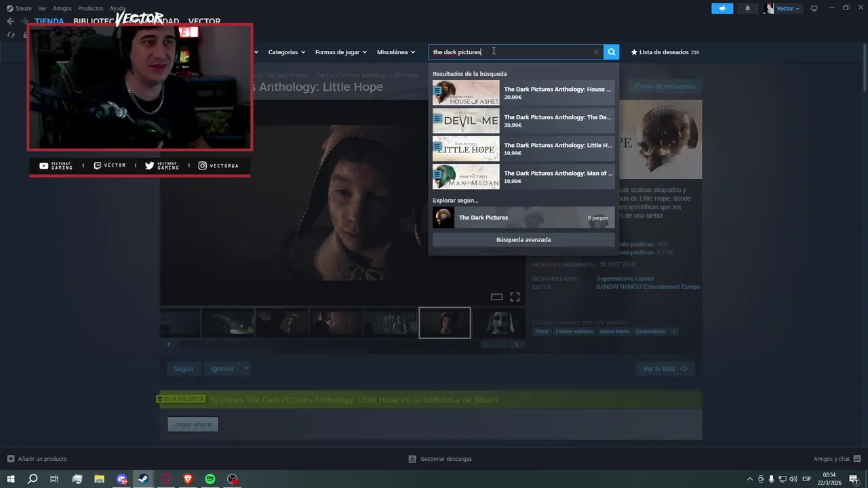Explore The Dark Pictures franchise, 9 juegos
868x488 pixels.
(524, 218)
